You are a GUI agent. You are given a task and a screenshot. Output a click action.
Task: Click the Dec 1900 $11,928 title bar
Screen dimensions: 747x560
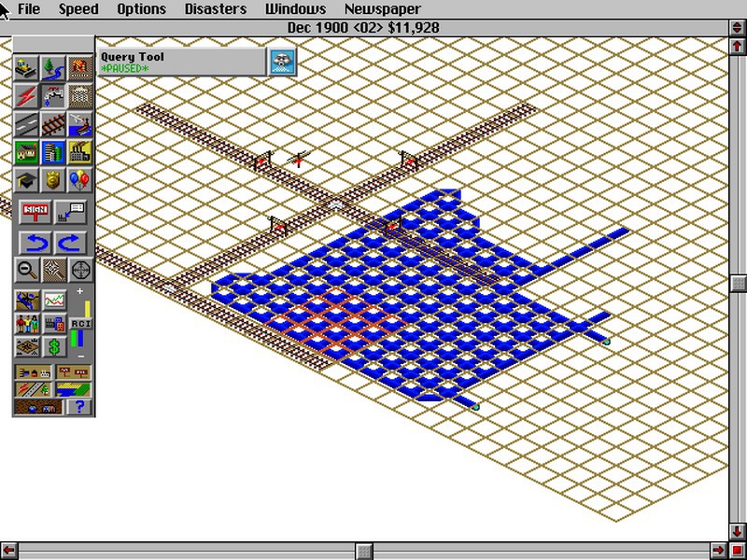(x=363, y=28)
